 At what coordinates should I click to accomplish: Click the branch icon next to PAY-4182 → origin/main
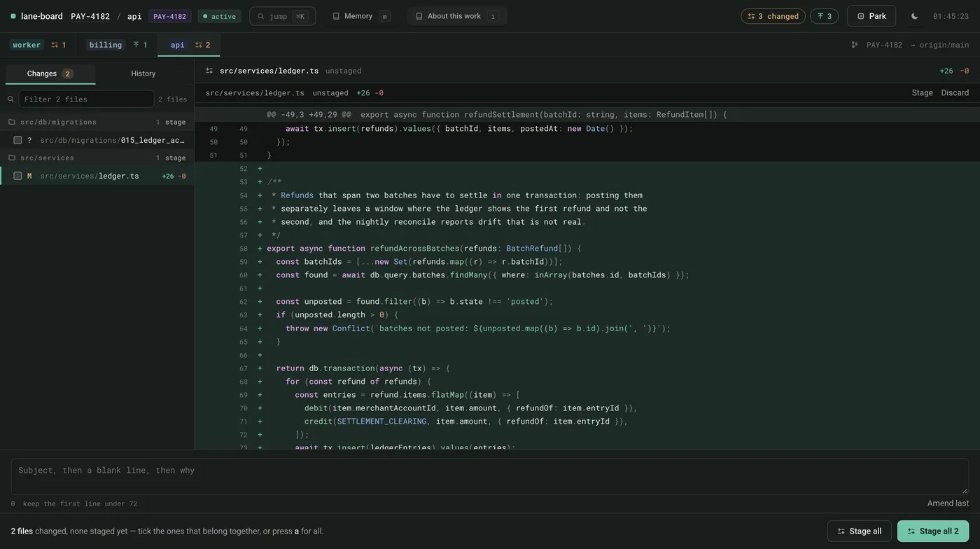(x=854, y=45)
